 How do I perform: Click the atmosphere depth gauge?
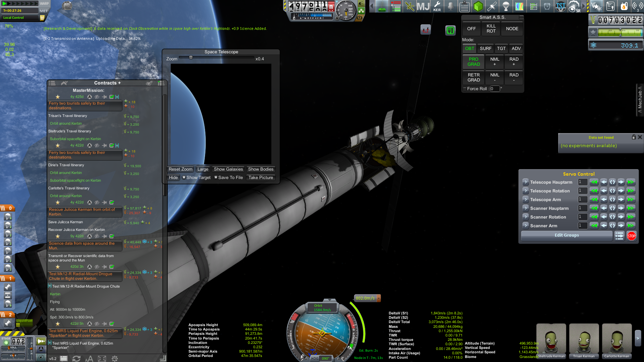pos(313,16)
